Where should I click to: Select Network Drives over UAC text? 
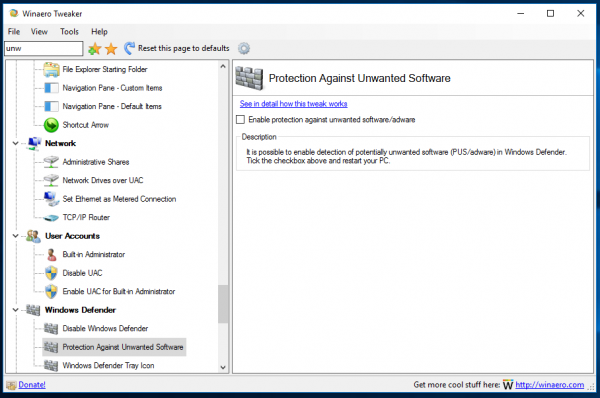103,180
